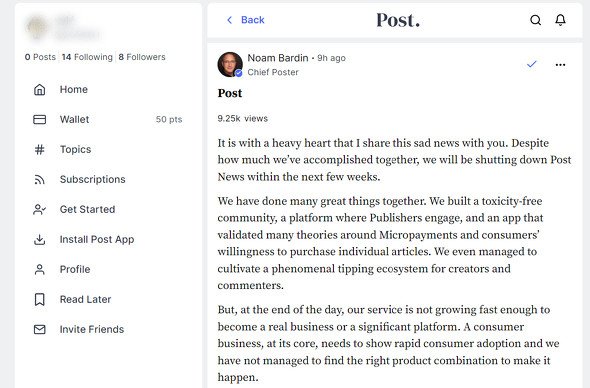The image size is (590, 388).
Task: Open the Profile menu item
Action: click(75, 269)
